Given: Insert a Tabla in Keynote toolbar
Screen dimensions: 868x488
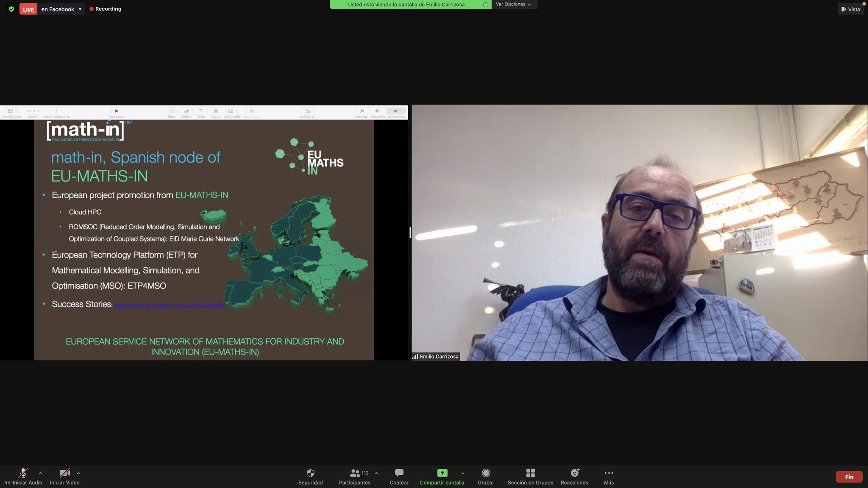Looking at the screenshot, I should tap(171, 111).
